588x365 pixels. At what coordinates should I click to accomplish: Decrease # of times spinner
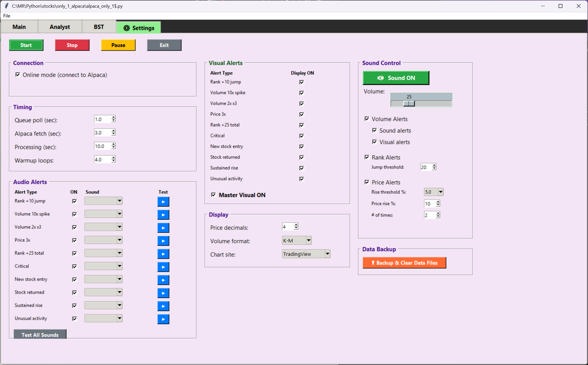point(438,217)
